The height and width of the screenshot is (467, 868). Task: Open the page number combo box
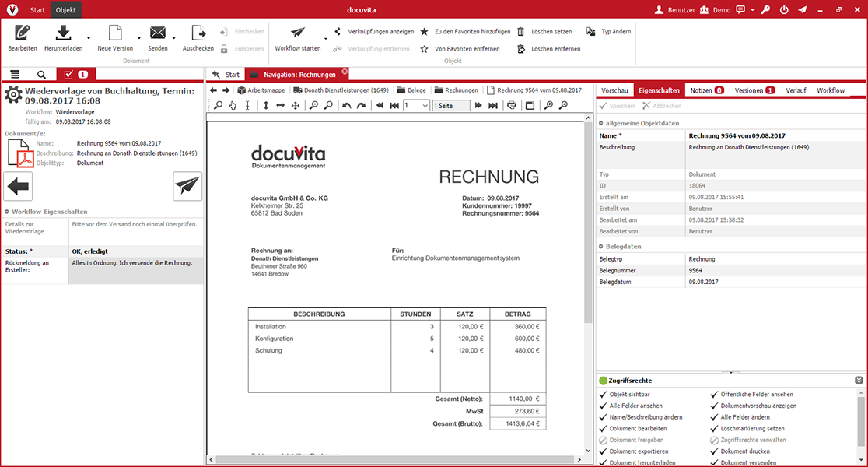tap(417, 105)
